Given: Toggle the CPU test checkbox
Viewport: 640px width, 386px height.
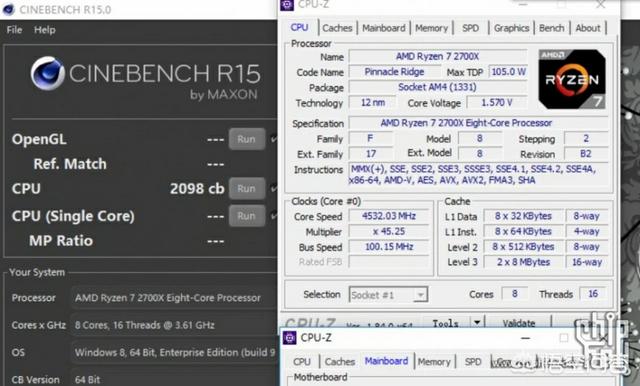Looking at the screenshot, I should click(273, 189).
